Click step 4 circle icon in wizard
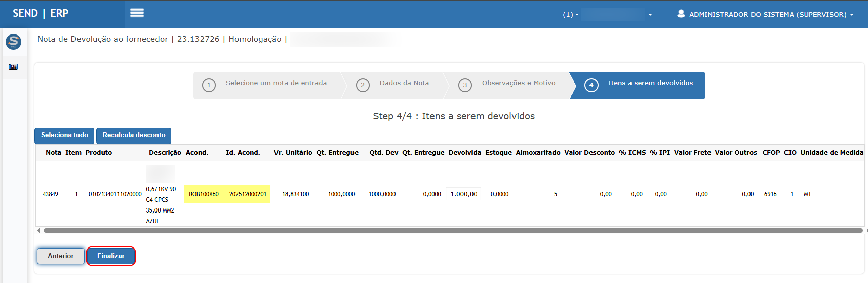 click(x=591, y=85)
